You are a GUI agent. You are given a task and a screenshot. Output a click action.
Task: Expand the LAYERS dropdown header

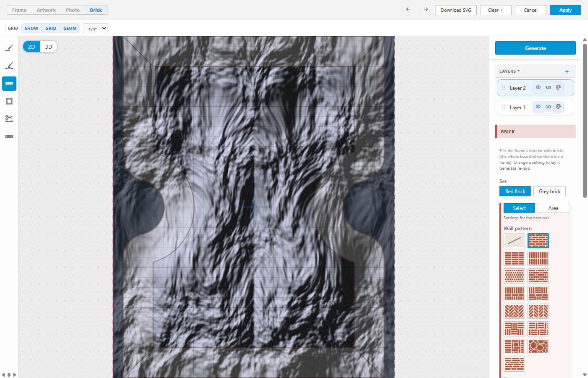(x=509, y=71)
